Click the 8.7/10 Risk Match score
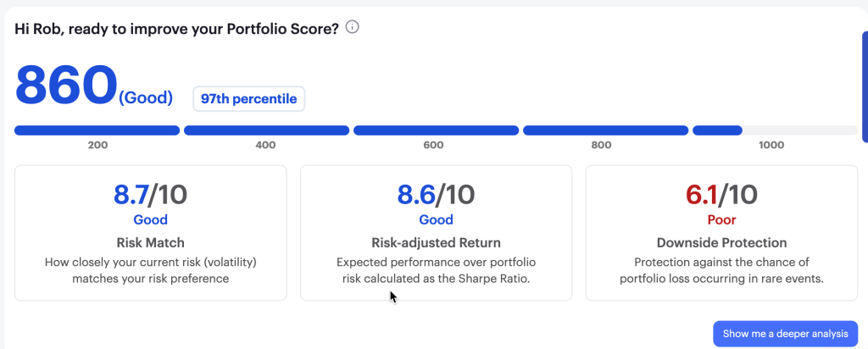 click(x=151, y=195)
